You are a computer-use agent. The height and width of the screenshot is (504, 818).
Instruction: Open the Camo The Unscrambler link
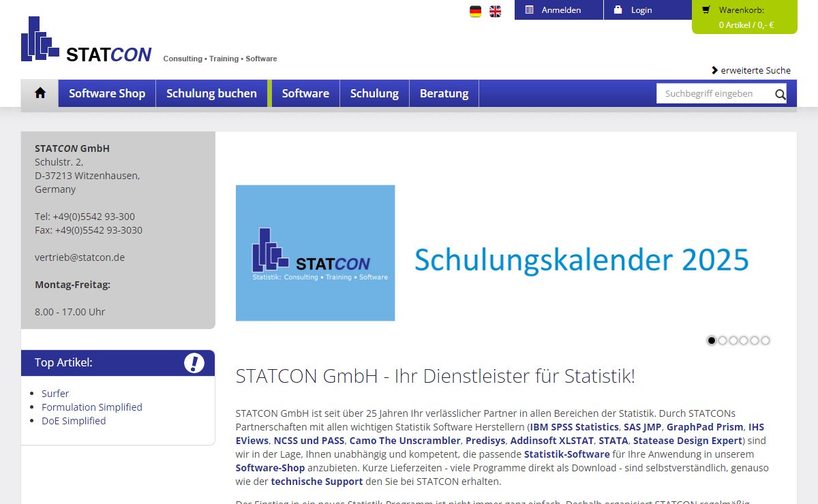point(405,441)
